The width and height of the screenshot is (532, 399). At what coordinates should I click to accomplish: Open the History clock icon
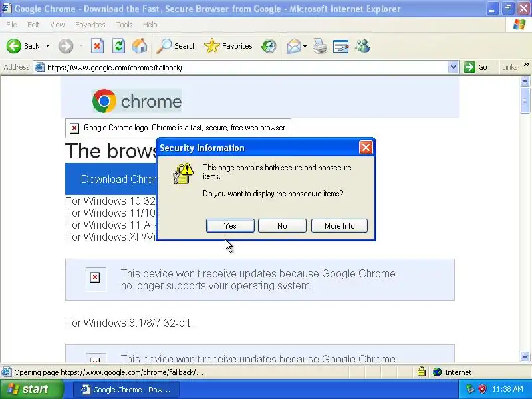[269, 46]
